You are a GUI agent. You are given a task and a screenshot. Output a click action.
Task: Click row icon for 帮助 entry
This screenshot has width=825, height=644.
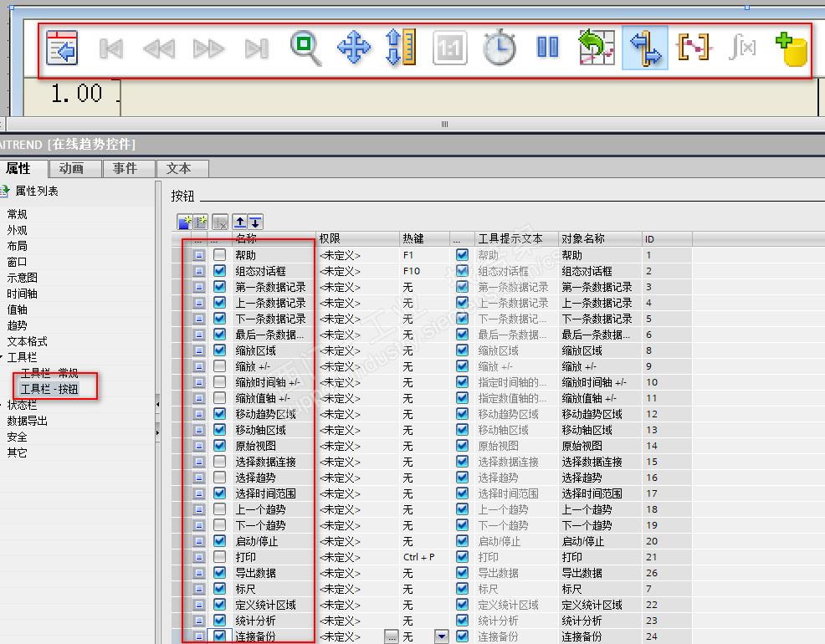pyautogui.click(x=198, y=255)
